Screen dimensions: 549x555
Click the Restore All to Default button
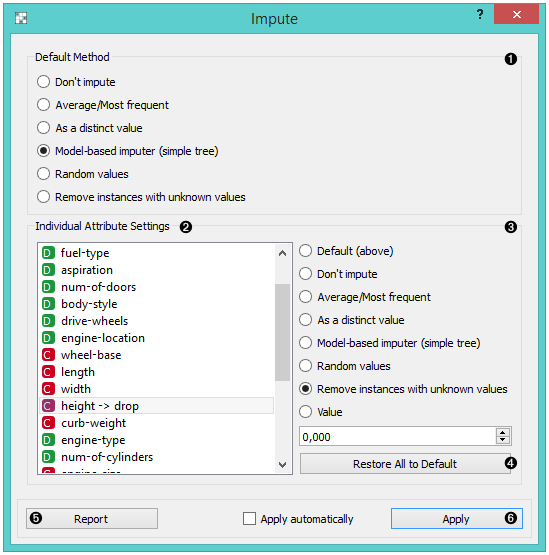point(405,464)
